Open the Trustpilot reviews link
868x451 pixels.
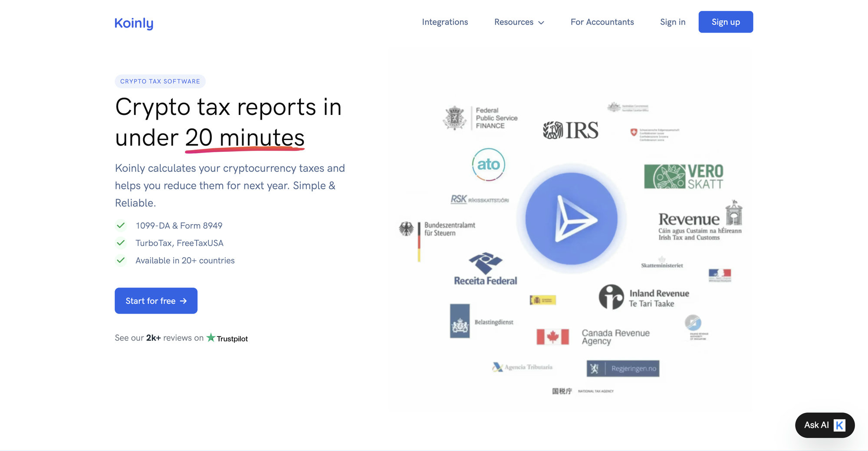(x=227, y=338)
